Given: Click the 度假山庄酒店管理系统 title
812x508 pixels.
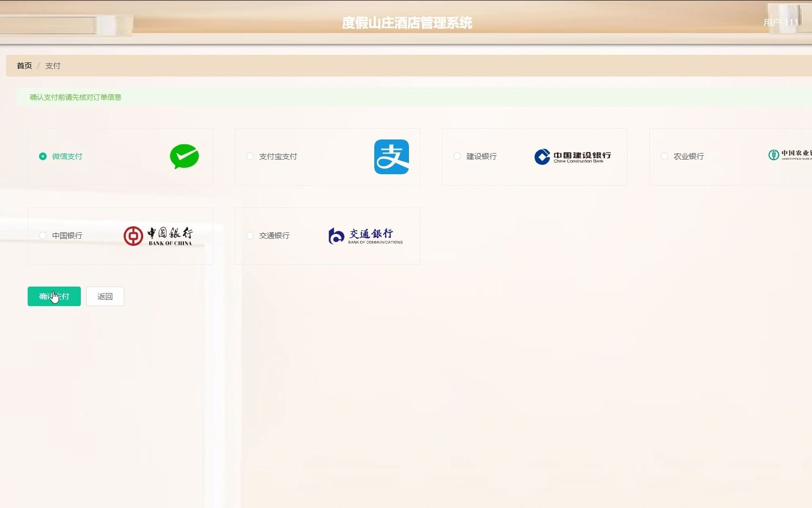Looking at the screenshot, I should click(407, 23).
